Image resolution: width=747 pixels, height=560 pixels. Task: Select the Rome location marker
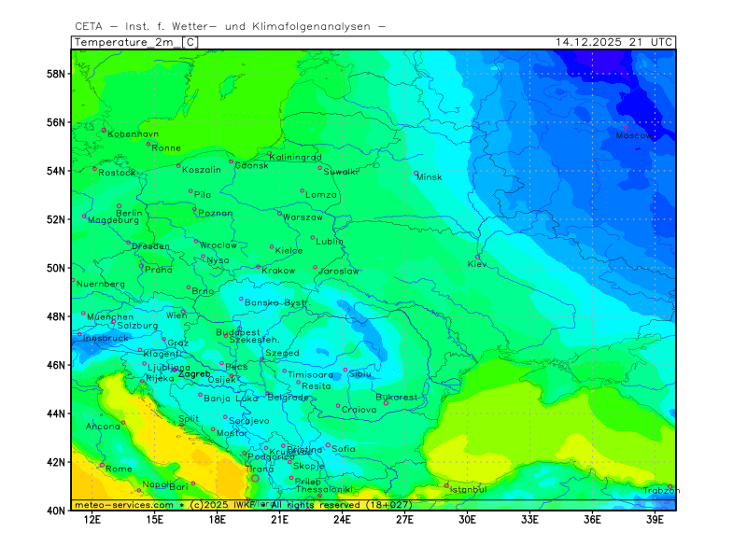(x=102, y=465)
